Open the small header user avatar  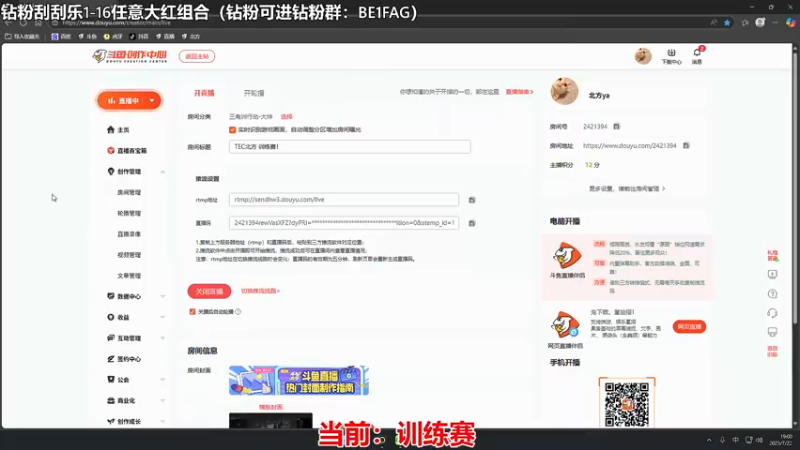tap(643, 56)
